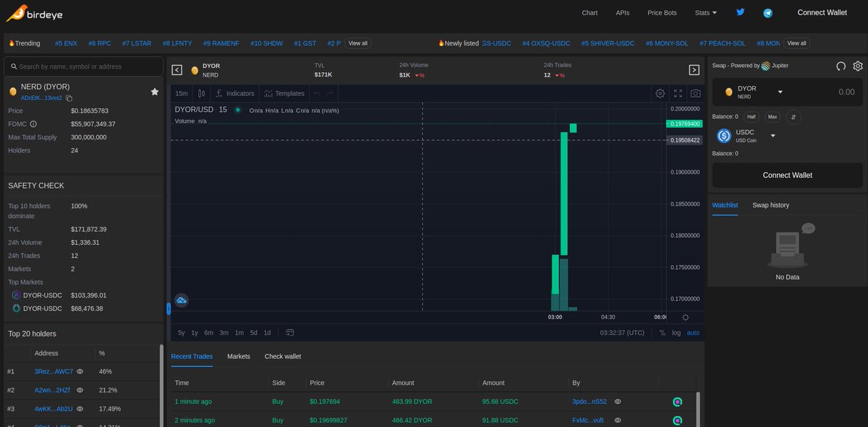The width and height of the screenshot is (868, 427).
Task: Open chart settings gear
Action: (660, 93)
